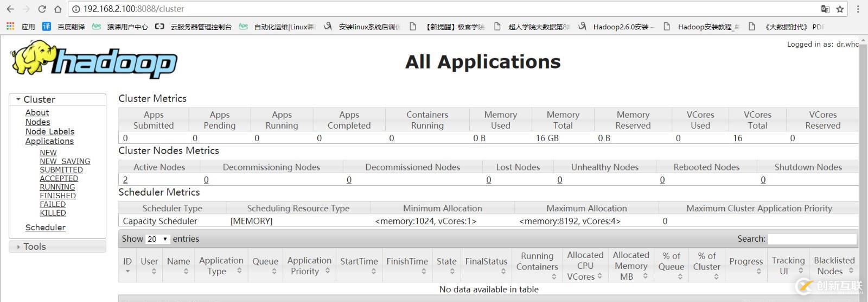This screenshot has width=868, height=302.
Task: Sort table by ID column
Action: click(x=127, y=266)
